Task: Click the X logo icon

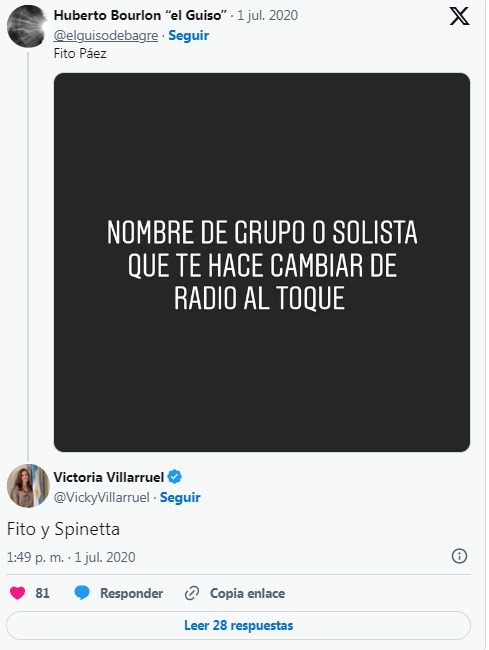Action: 459,16
